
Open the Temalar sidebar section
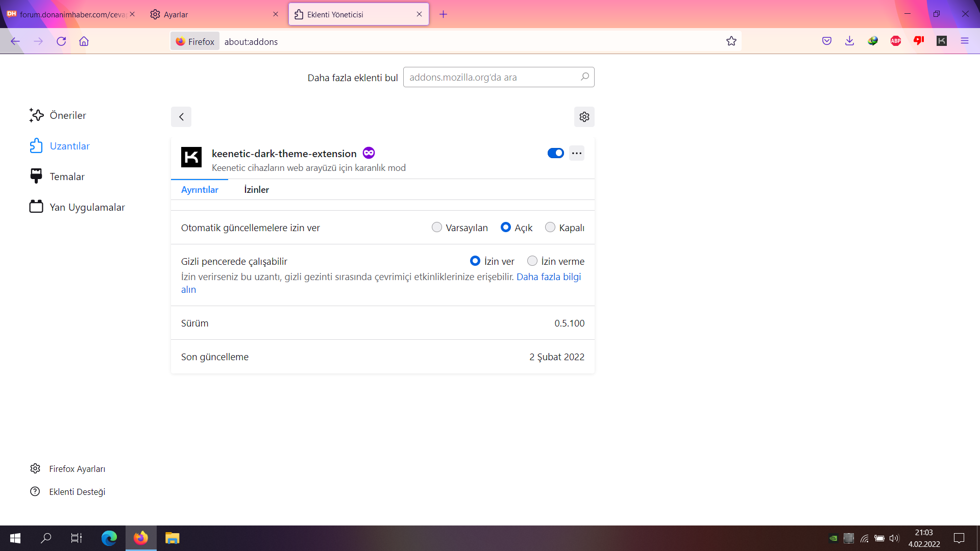click(x=57, y=177)
